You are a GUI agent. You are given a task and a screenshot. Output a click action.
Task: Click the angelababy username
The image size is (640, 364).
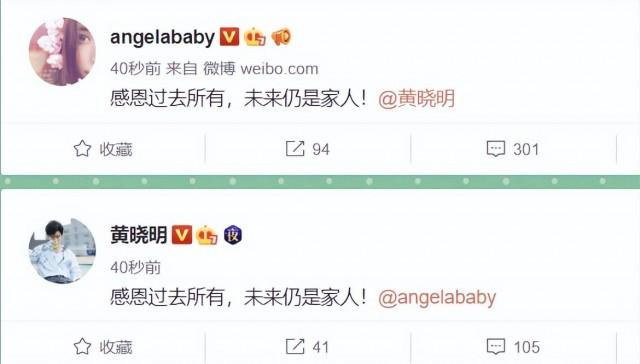point(162,38)
